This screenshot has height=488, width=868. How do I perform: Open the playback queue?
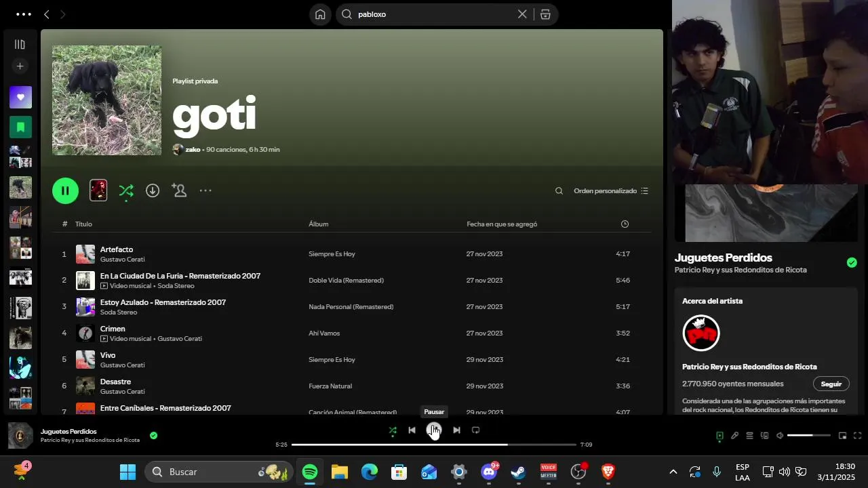click(x=749, y=436)
